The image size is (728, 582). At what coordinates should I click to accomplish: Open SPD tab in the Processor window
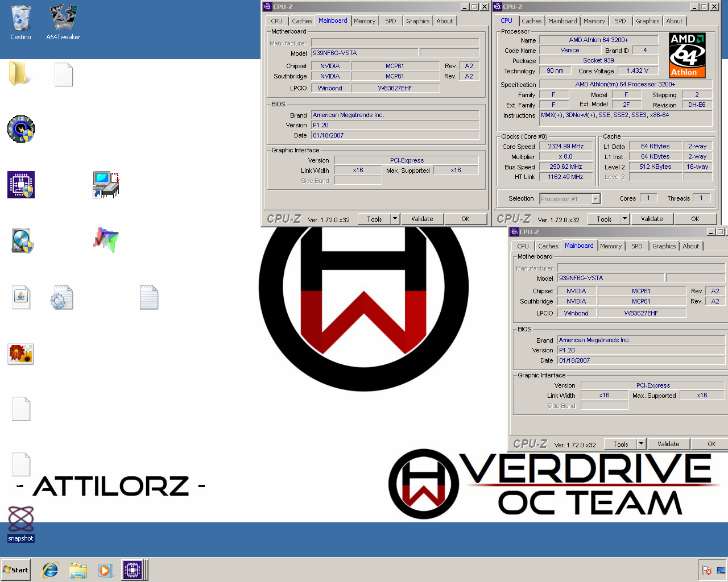[x=621, y=21]
